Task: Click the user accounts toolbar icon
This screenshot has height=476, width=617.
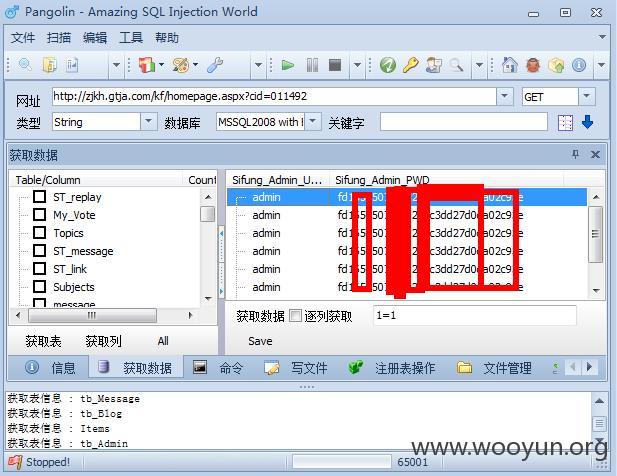Action: click(434, 65)
